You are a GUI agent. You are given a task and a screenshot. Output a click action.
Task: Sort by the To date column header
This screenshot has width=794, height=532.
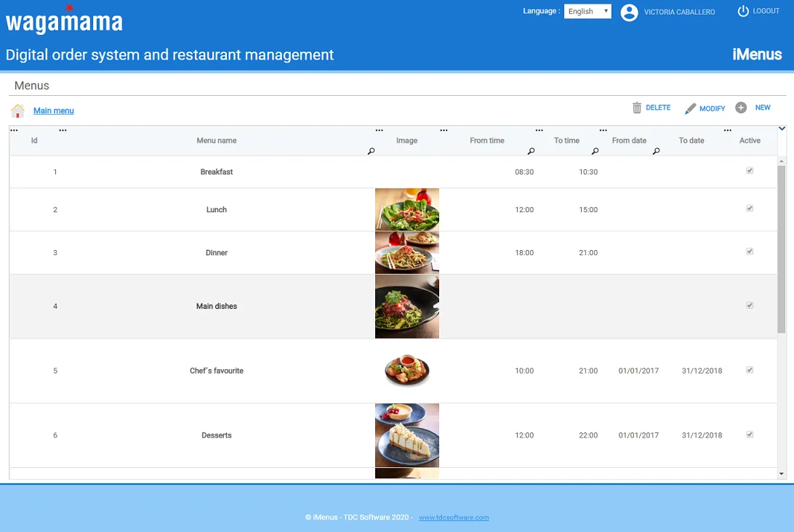pos(691,140)
